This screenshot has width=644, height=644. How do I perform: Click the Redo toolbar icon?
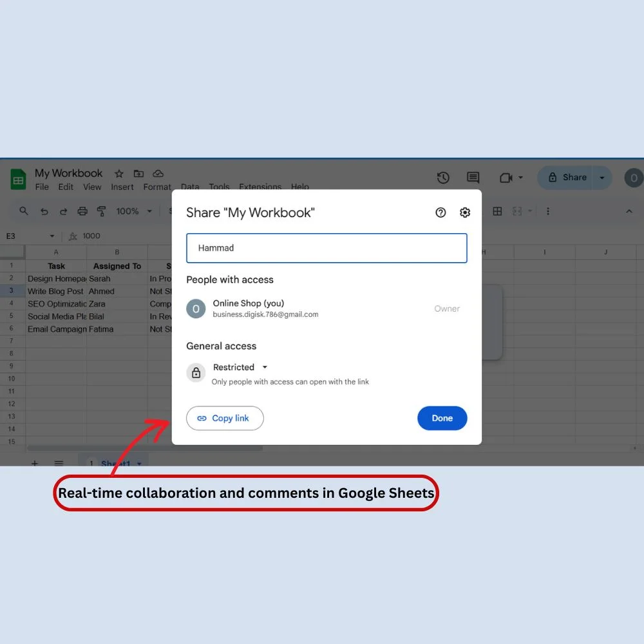pos(63,211)
